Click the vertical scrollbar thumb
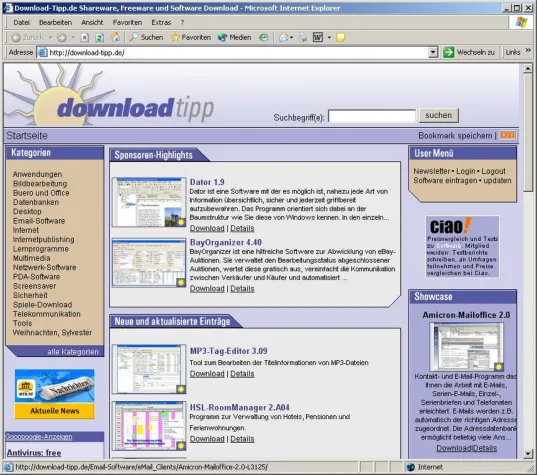 tap(528, 133)
